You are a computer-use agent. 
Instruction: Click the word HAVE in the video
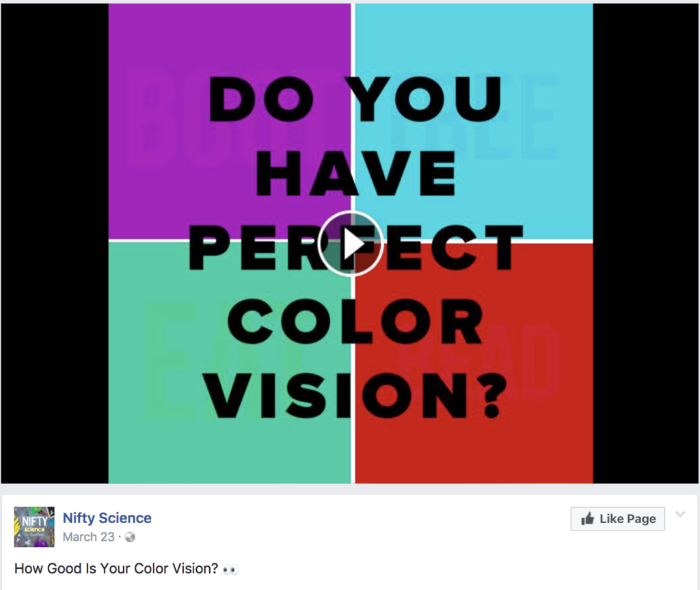click(355, 173)
